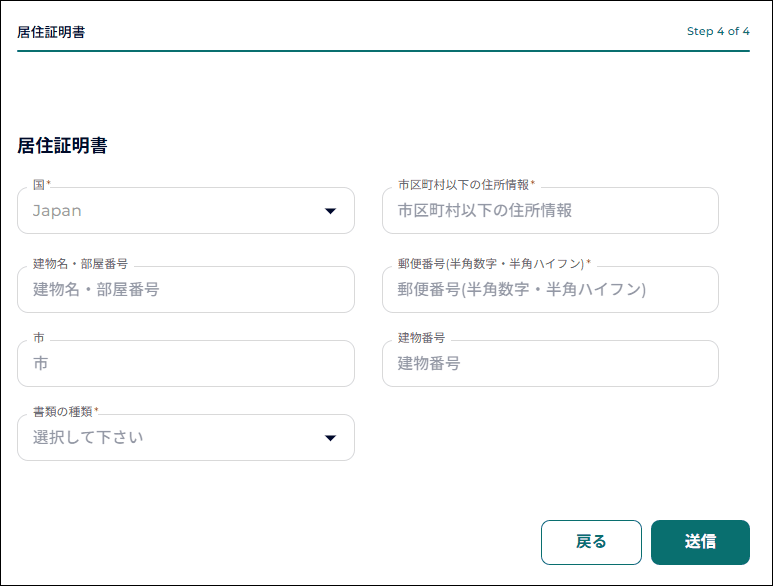
Task: Click into the 郵便番号 postal code field
Action: (550, 290)
